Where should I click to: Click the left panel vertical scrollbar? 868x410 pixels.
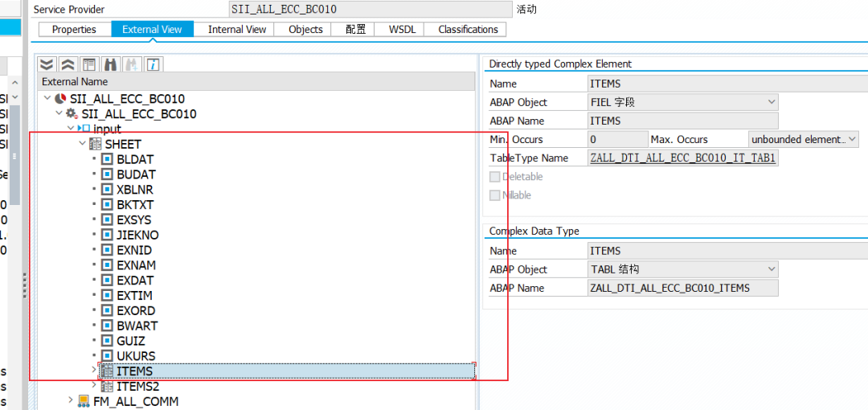tap(15, 155)
